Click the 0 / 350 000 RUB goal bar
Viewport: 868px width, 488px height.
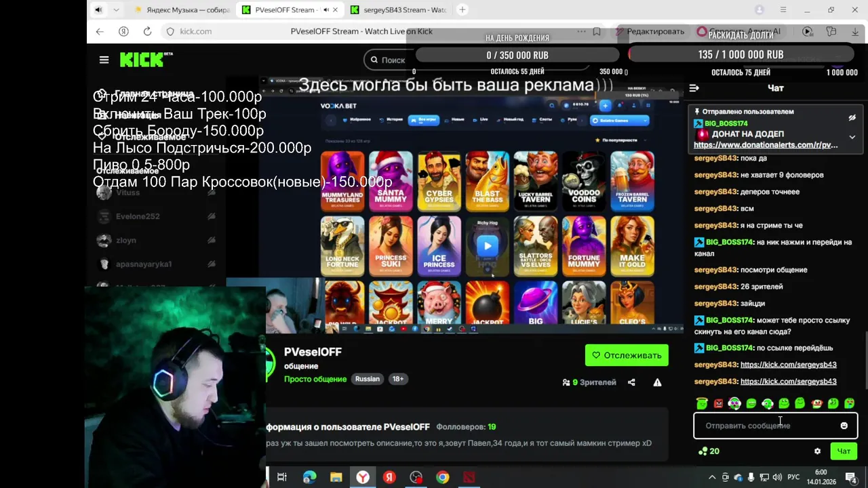click(517, 55)
